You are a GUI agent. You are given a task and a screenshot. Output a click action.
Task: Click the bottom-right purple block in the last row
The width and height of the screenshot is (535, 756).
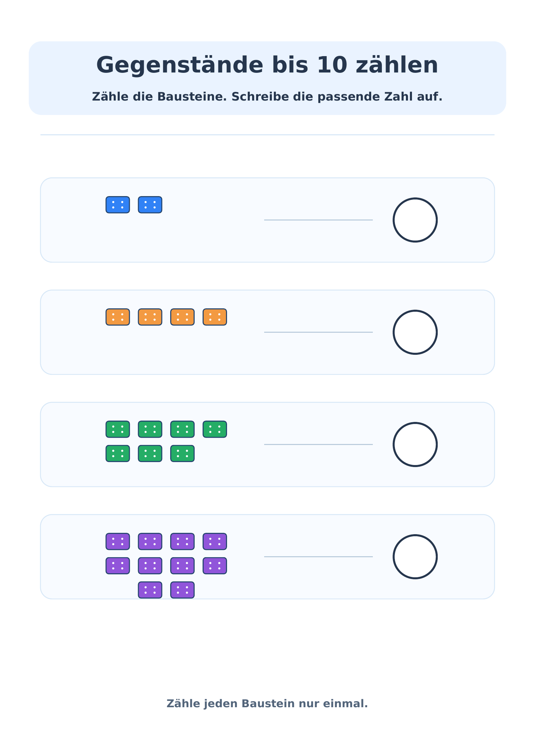tap(183, 590)
